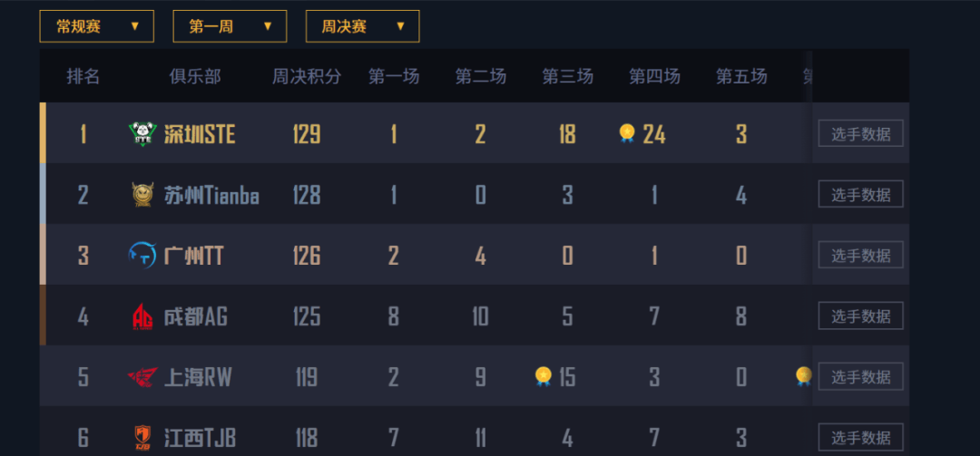Click the 苏州Tianba team logo
The width and height of the screenshot is (980, 456).
pyautogui.click(x=142, y=194)
